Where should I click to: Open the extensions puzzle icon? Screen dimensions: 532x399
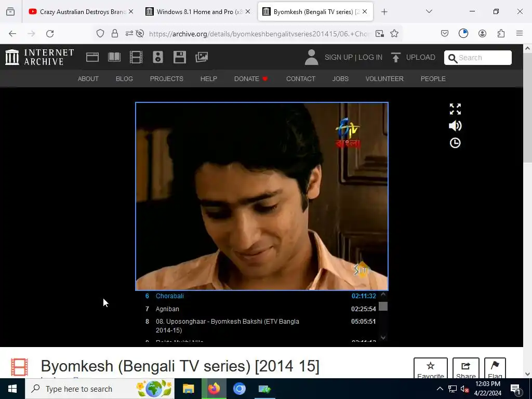[x=501, y=33]
